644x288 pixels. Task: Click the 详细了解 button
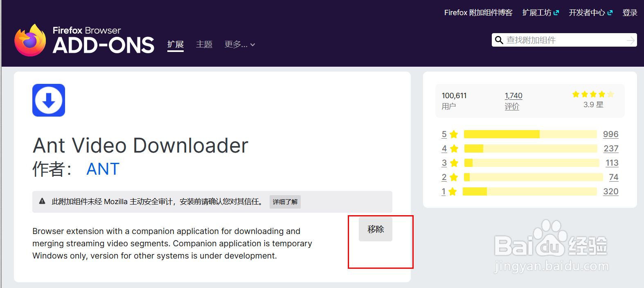(285, 202)
